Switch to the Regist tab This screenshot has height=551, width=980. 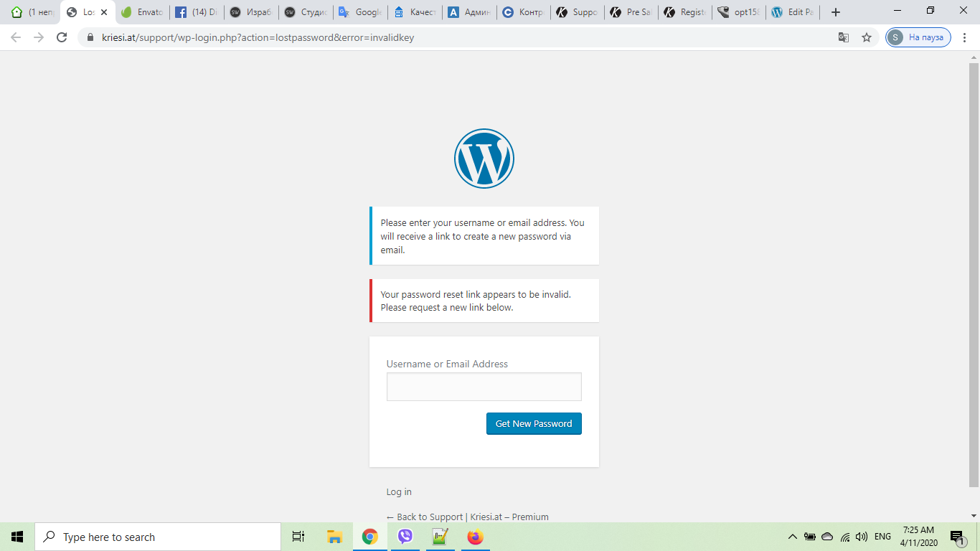tap(687, 12)
